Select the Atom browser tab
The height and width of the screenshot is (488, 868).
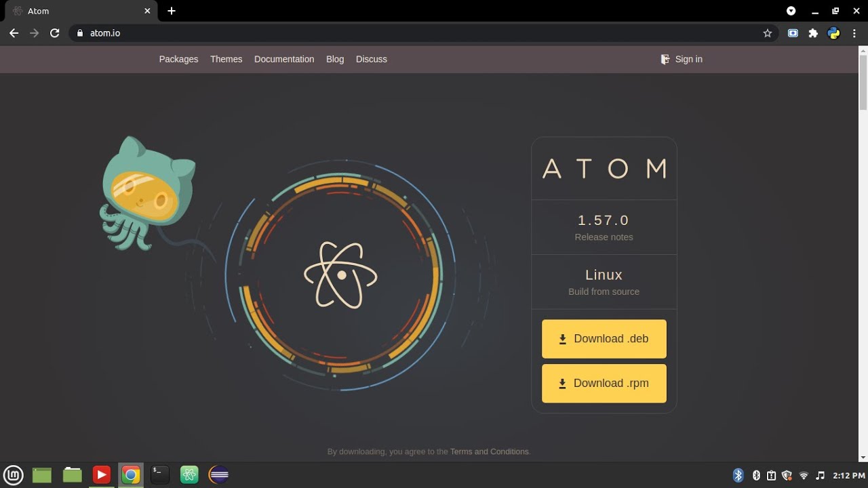pos(80,11)
